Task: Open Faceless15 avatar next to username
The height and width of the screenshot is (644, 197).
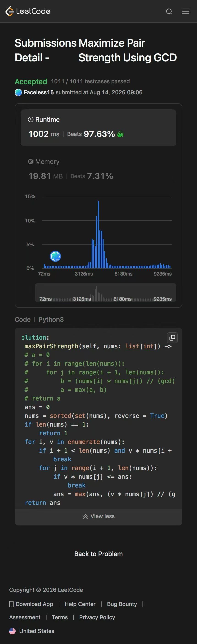Action: tap(18, 92)
